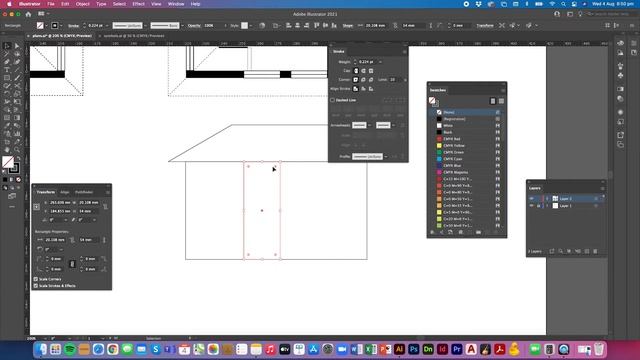This screenshot has height=360, width=640.
Task: Switch to the Align tab
Action: pos(64,192)
